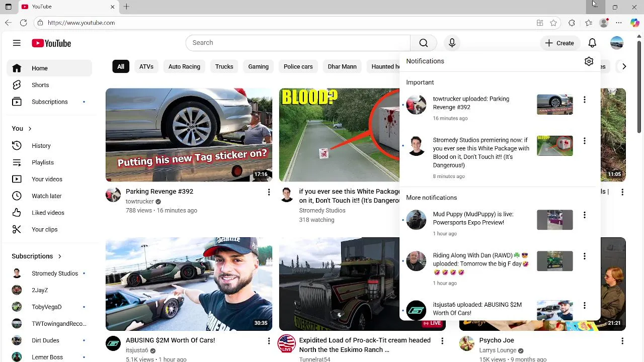Open Lemer Boss subscription channel

49,357
